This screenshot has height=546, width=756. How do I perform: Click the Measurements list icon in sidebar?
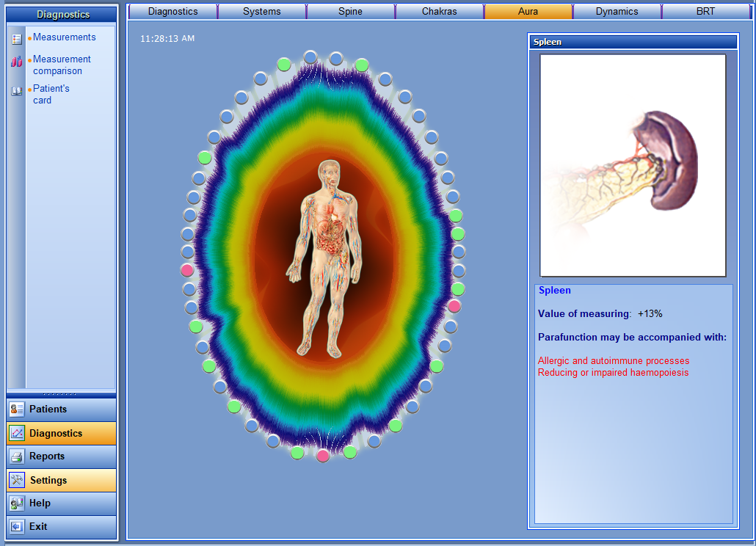(x=17, y=39)
